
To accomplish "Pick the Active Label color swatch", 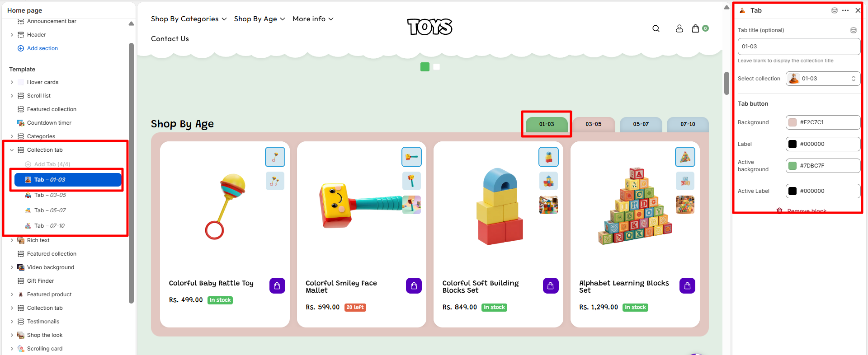I will pyautogui.click(x=793, y=191).
